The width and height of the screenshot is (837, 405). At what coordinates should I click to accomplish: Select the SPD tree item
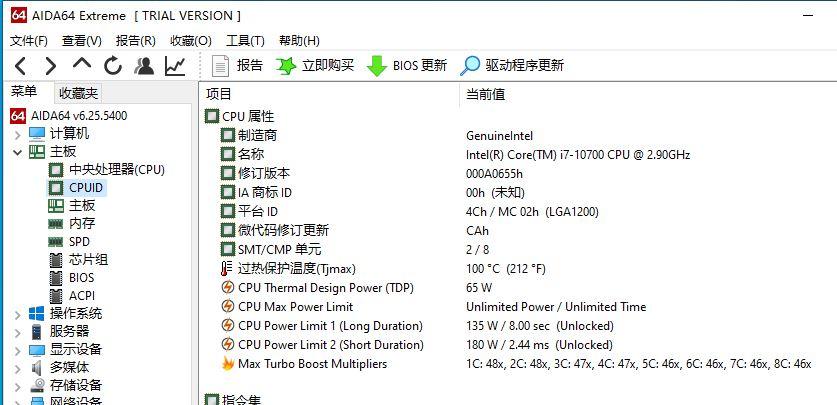coord(69,242)
